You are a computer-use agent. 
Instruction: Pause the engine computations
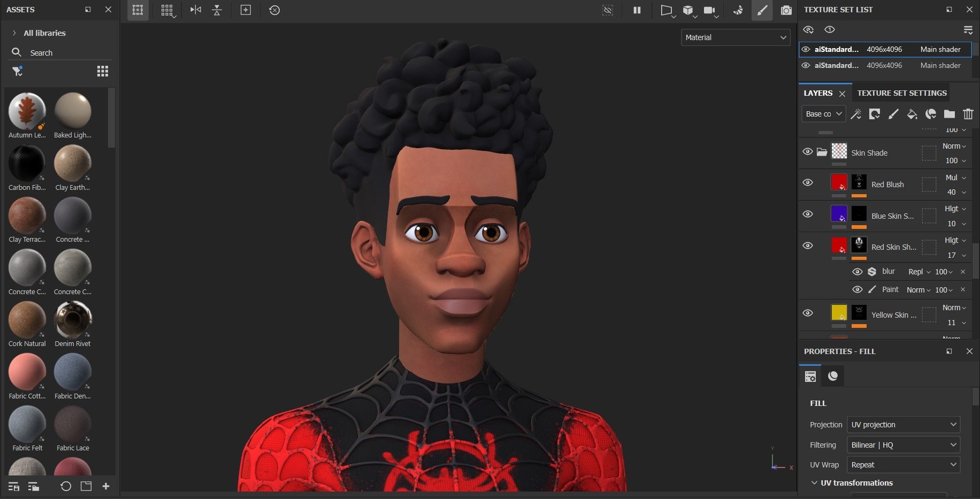637,10
